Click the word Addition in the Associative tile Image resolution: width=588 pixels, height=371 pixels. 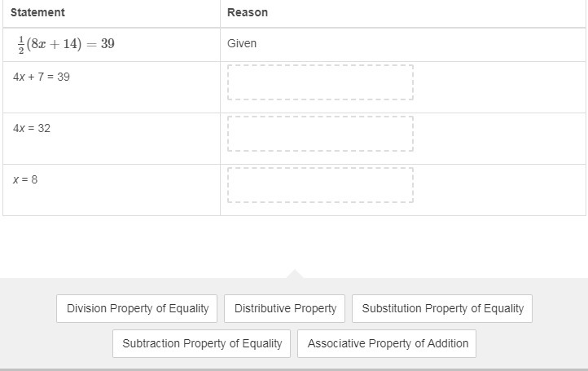pos(448,343)
